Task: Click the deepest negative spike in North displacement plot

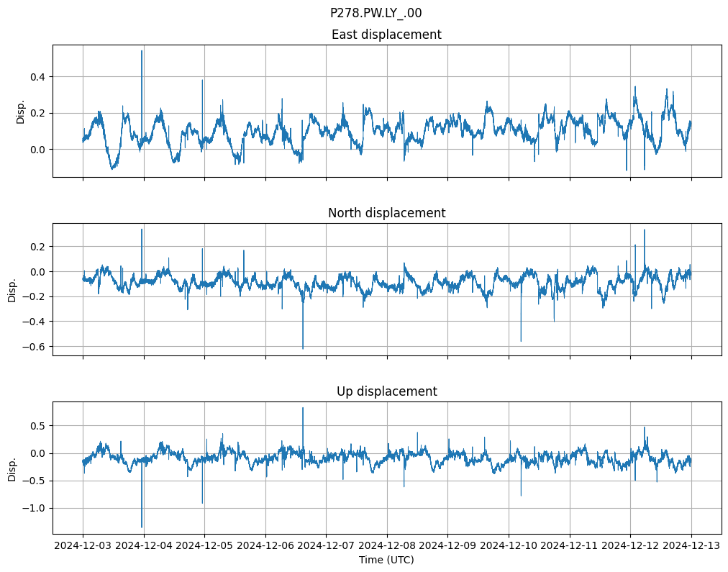Action: [x=303, y=348]
